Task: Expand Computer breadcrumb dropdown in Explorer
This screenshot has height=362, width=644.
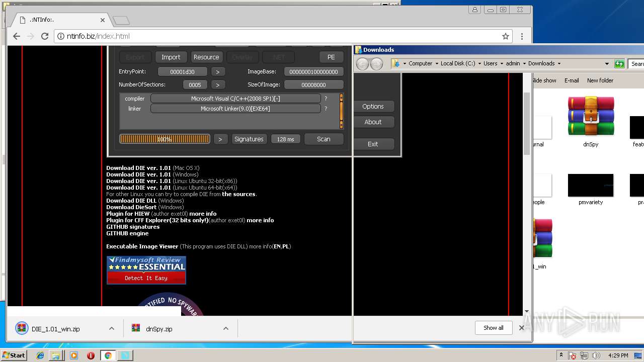Action: tap(436, 63)
